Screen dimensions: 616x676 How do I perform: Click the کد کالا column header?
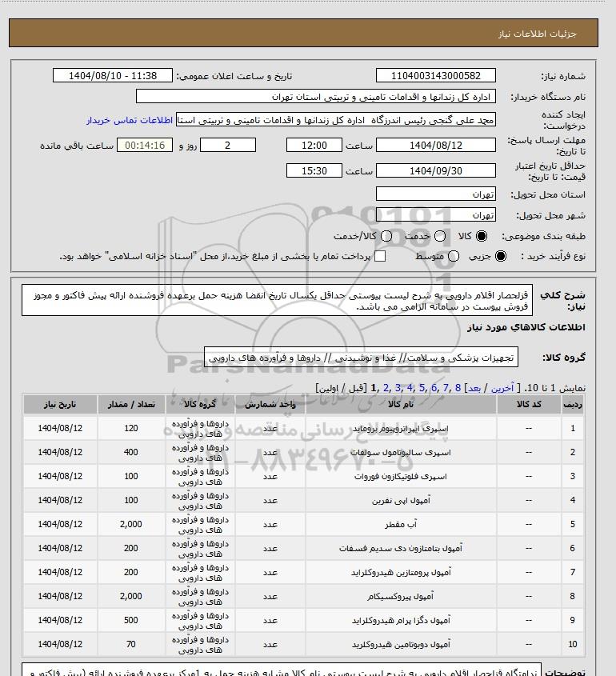click(x=529, y=404)
